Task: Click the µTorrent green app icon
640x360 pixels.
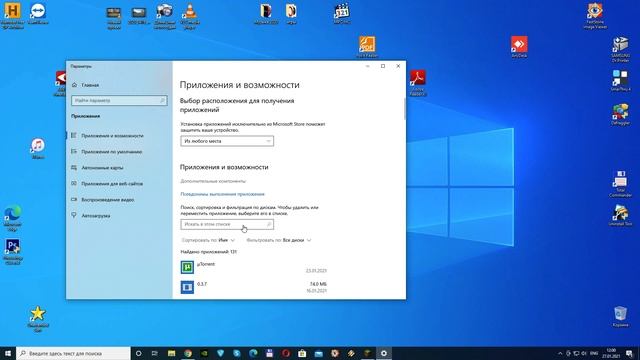Action: pos(187,267)
